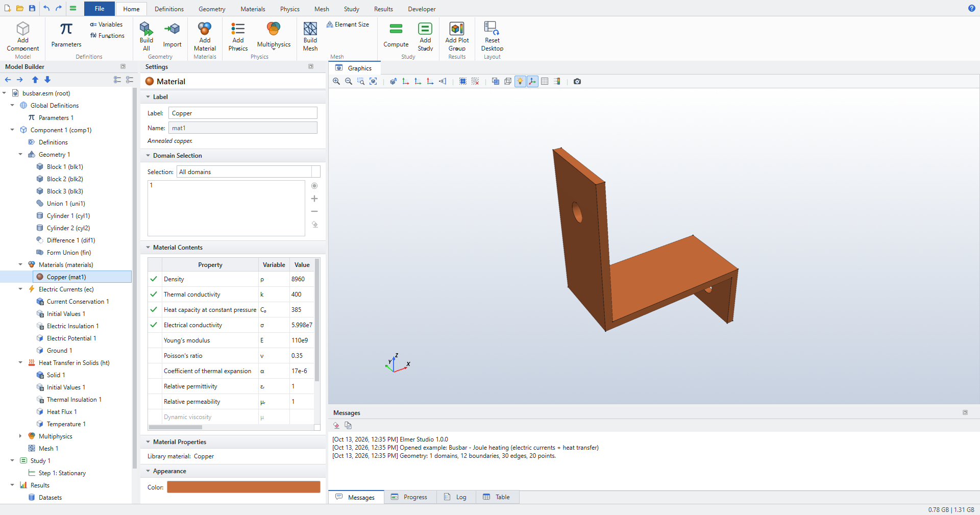Image resolution: width=980 pixels, height=515 pixels.
Task: Toggle the perspective camera view button
Action: tap(443, 81)
